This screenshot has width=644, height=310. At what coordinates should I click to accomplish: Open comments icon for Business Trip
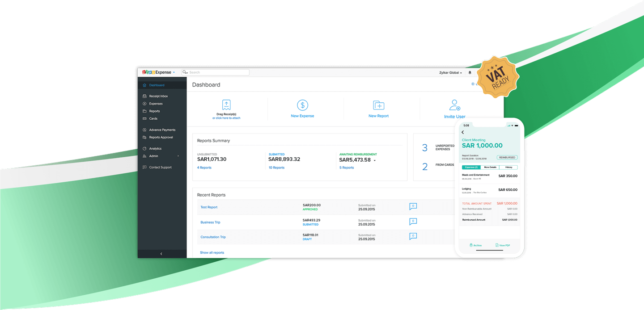(413, 222)
